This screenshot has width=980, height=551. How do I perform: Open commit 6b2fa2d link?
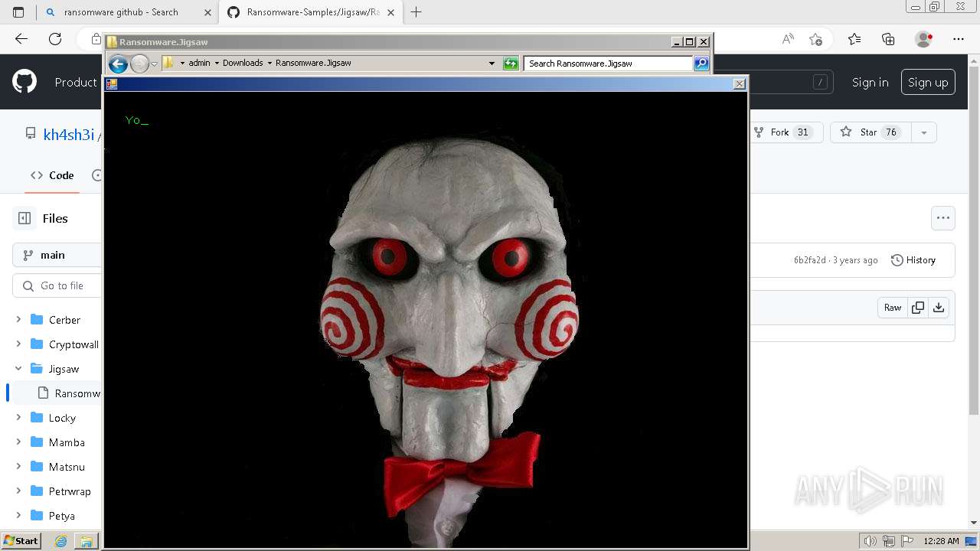810,260
